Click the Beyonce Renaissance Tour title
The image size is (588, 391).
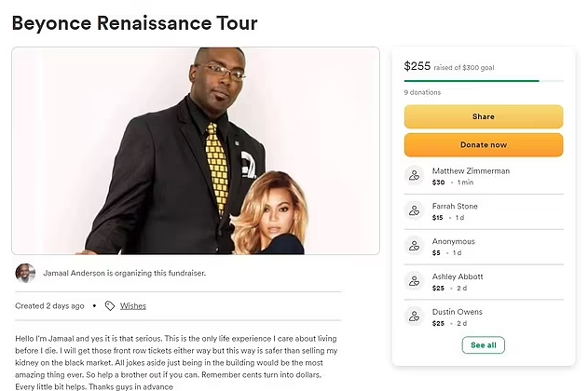[134, 21]
